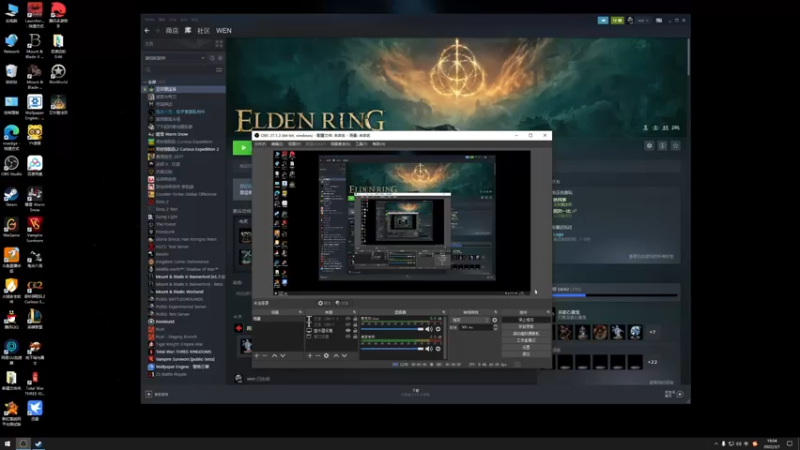
Task: Move the OBS scene down
Action: click(x=283, y=356)
